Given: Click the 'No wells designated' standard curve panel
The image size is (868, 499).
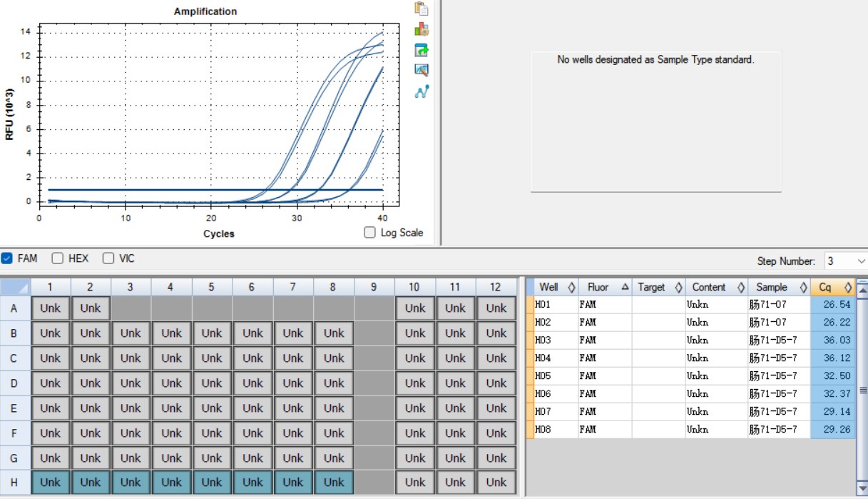Looking at the screenshot, I should click(655, 121).
